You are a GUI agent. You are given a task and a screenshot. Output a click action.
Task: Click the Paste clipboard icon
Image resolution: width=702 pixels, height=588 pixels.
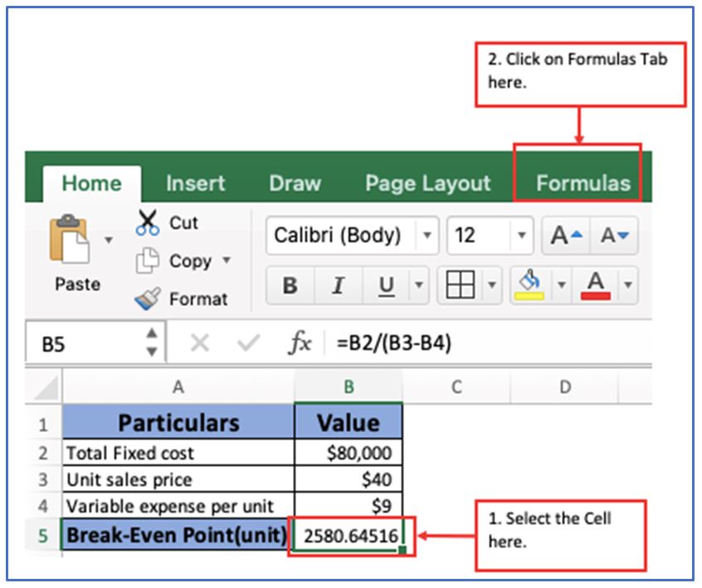[69, 239]
